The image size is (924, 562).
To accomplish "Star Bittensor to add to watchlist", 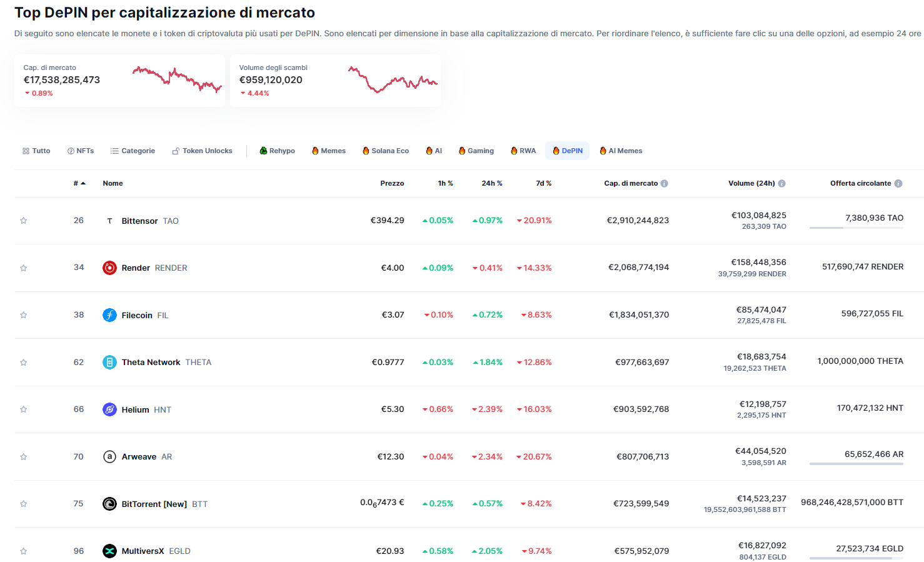I will pos(23,221).
